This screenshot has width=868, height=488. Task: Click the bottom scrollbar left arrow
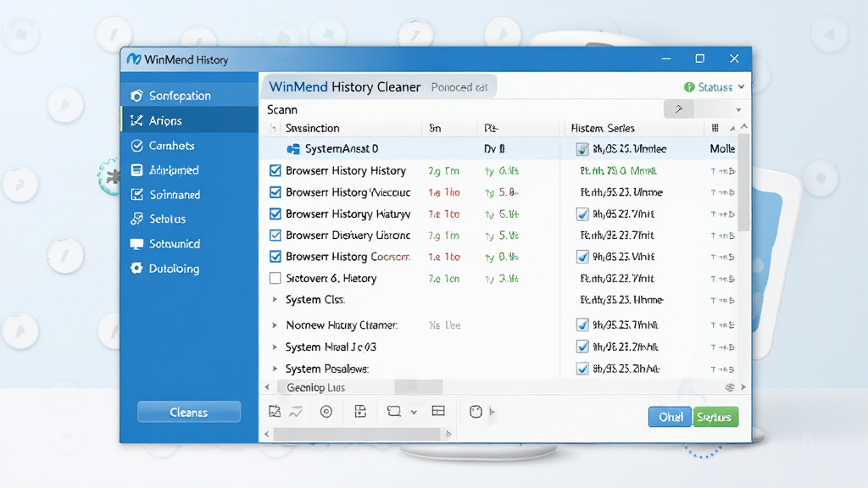click(x=267, y=435)
